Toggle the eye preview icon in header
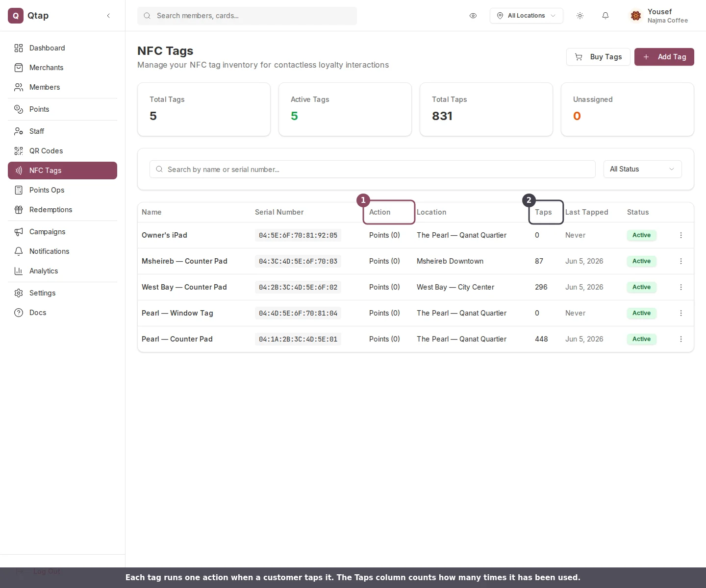706x588 pixels. (473, 16)
